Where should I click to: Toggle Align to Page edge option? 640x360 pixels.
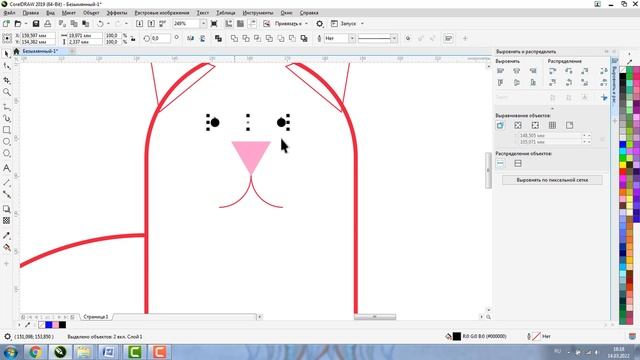pyautogui.click(x=518, y=125)
